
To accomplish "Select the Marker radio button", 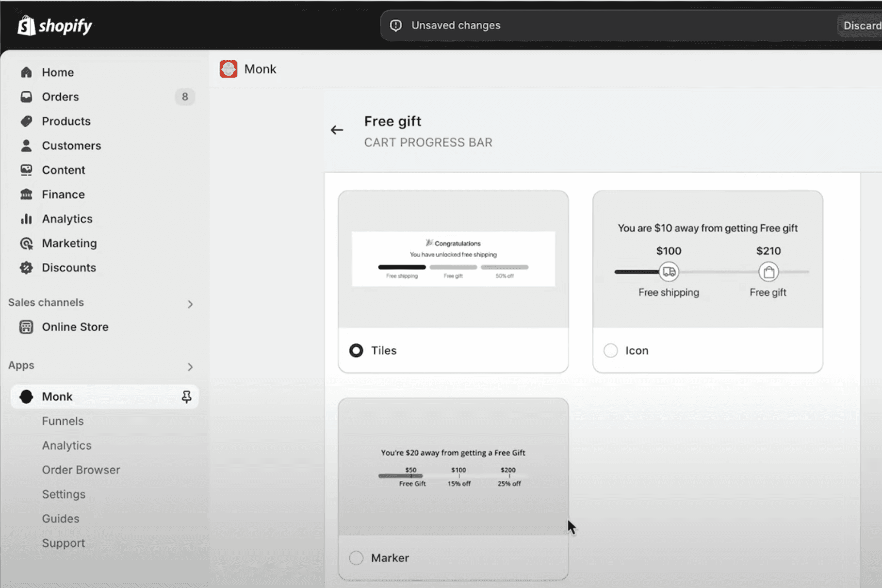I will [x=356, y=558].
